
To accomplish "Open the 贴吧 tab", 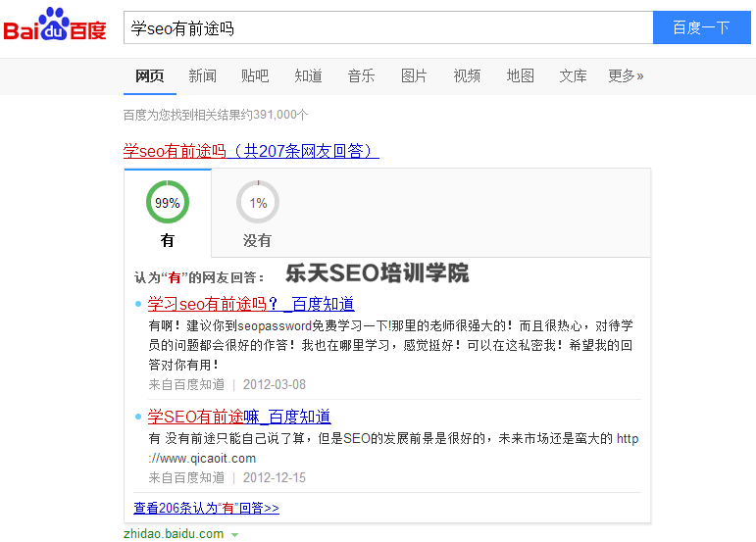I will pyautogui.click(x=255, y=76).
